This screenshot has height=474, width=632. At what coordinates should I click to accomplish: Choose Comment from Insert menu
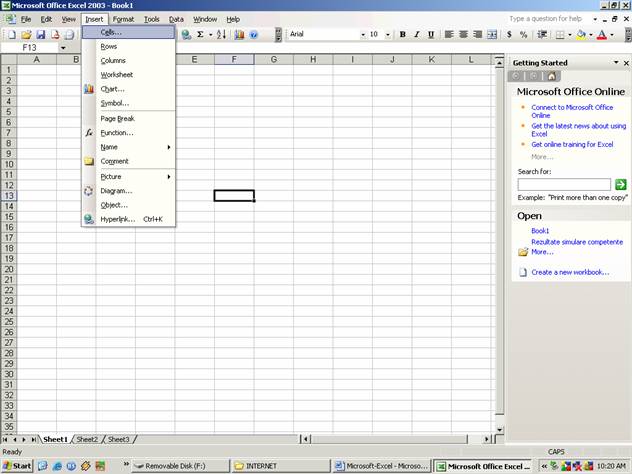coord(129,161)
